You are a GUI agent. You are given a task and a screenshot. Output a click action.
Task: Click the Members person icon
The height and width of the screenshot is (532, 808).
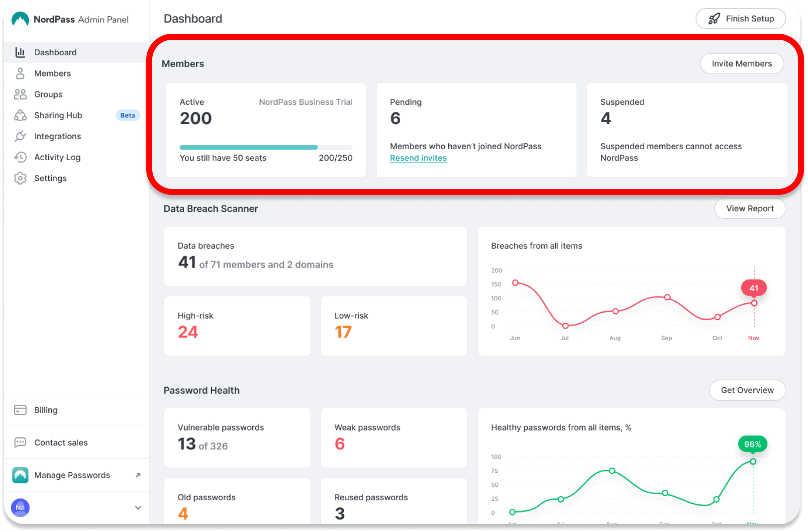click(20, 73)
